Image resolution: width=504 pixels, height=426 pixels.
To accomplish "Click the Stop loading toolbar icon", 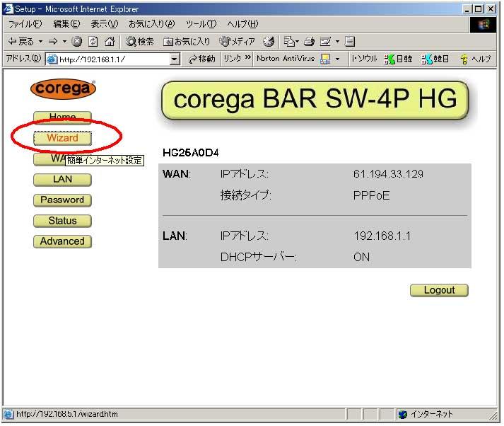I will click(x=76, y=42).
